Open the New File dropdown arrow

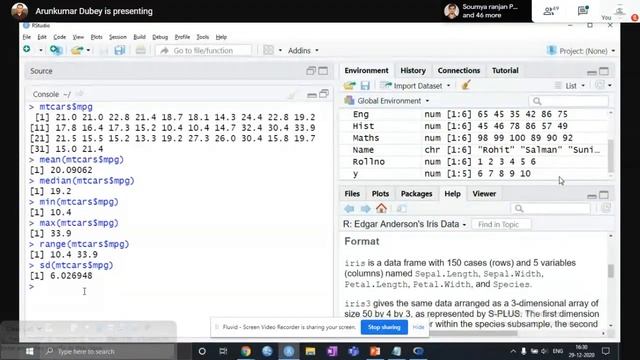(x=40, y=51)
